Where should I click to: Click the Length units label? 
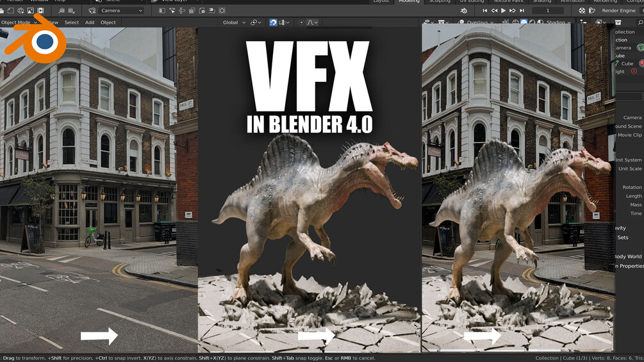pos(634,196)
